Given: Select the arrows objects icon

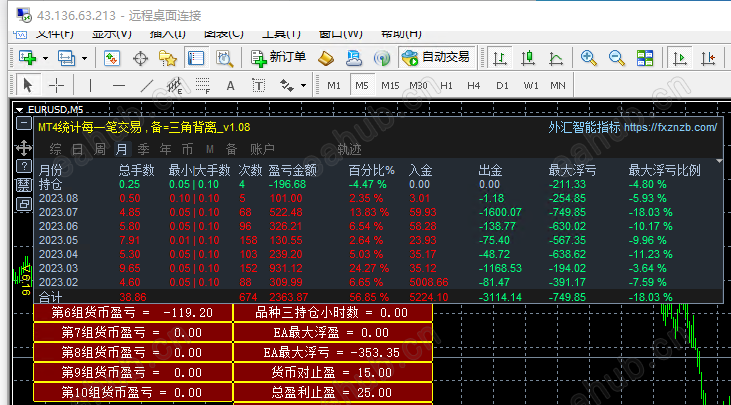Looking at the screenshot, I should [x=286, y=85].
